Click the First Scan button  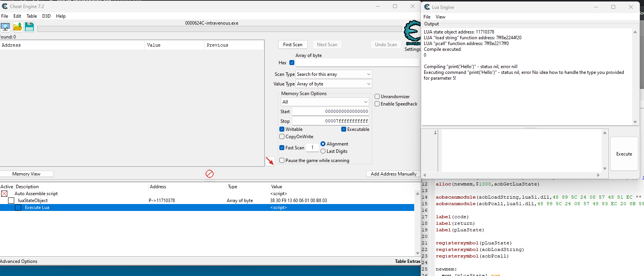pyautogui.click(x=293, y=45)
